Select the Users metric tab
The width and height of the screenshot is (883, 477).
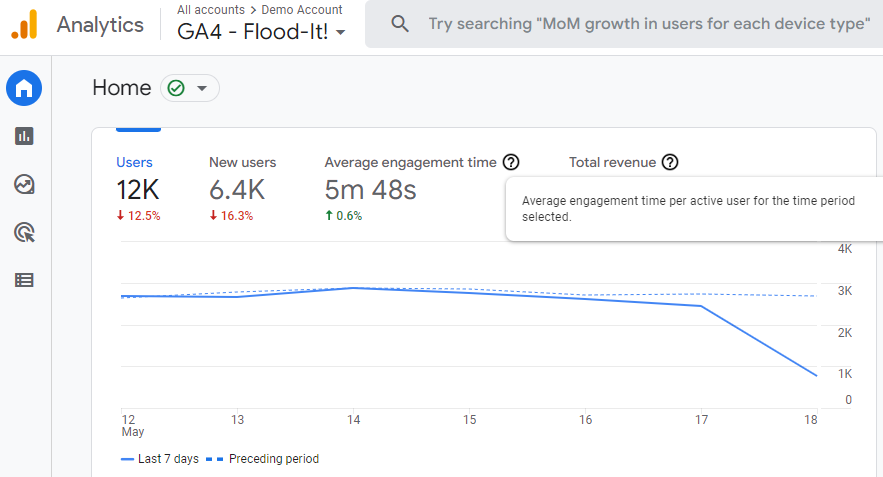click(135, 162)
